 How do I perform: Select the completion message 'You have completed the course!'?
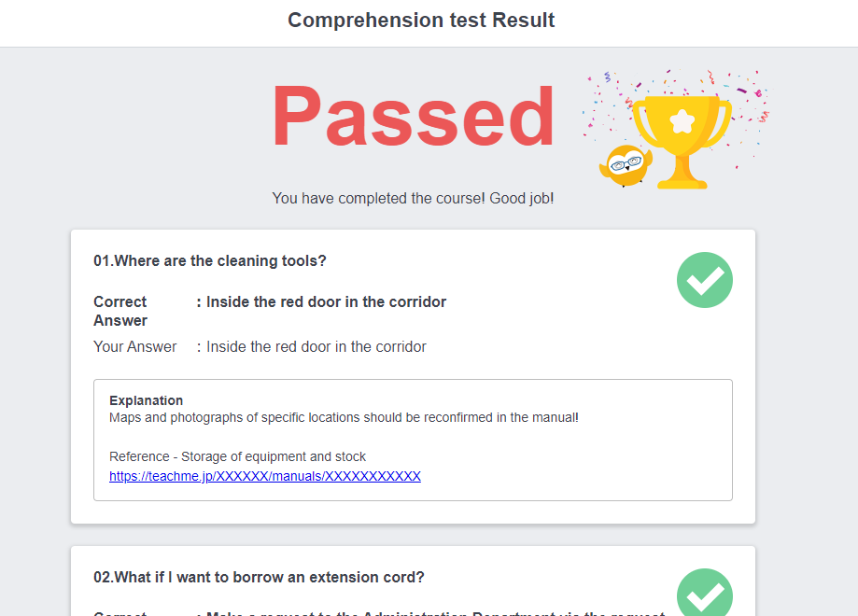[413, 198]
